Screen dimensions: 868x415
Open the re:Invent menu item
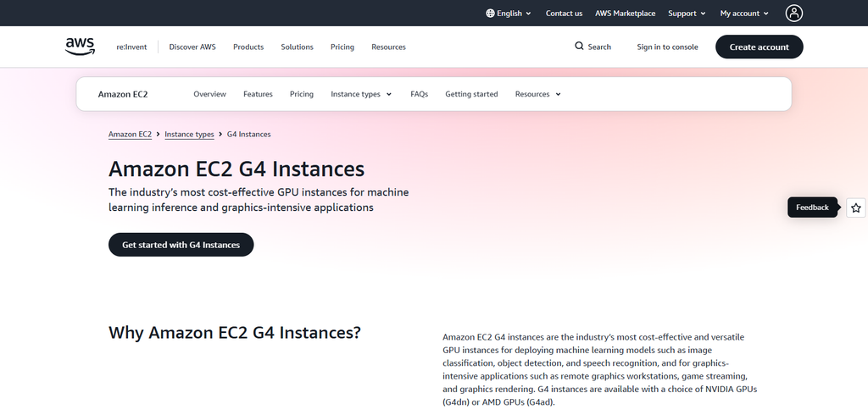(131, 47)
